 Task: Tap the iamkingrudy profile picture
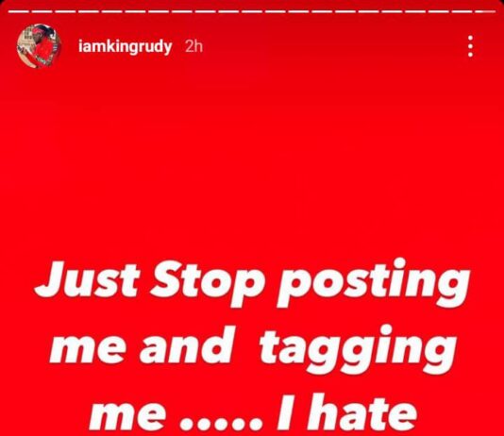tap(39, 46)
